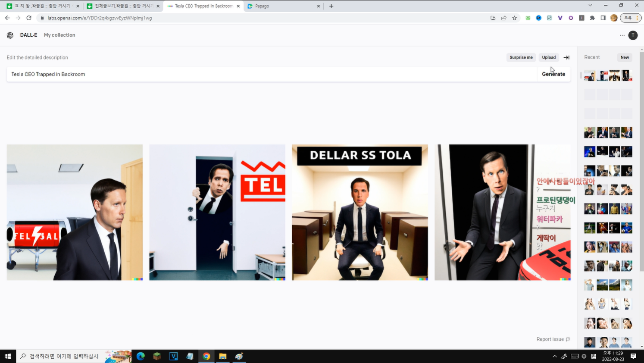Open the Windows notification center
The width and height of the screenshot is (644, 363).
[x=633, y=356]
